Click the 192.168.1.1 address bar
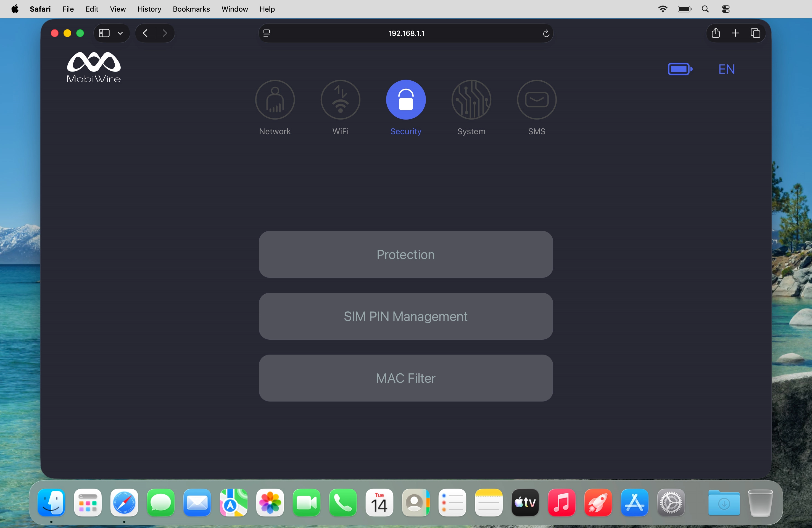 (406, 33)
